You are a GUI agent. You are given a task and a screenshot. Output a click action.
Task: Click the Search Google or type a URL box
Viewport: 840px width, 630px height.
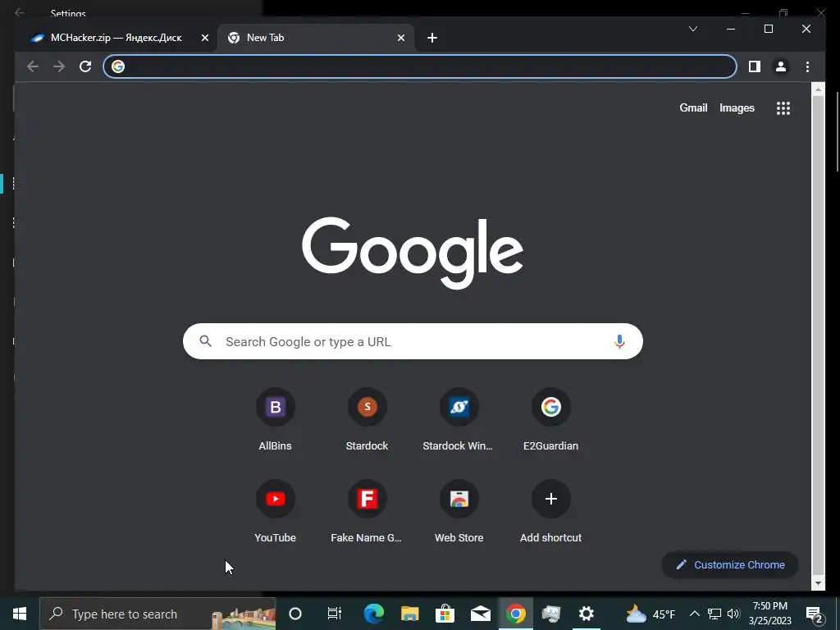coord(413,342)
